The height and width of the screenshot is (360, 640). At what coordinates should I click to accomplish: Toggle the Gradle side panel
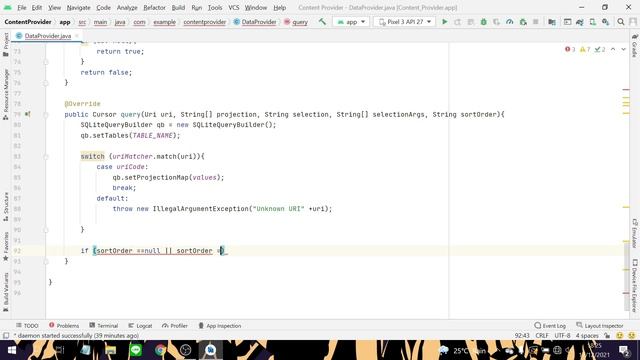click(635, 46)
